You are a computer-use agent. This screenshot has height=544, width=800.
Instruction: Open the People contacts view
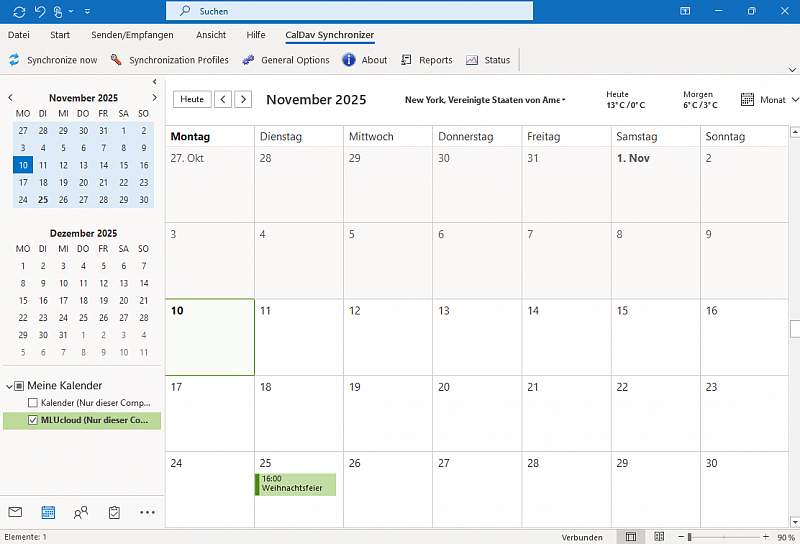pyautogui.click(x=81, y=512)
